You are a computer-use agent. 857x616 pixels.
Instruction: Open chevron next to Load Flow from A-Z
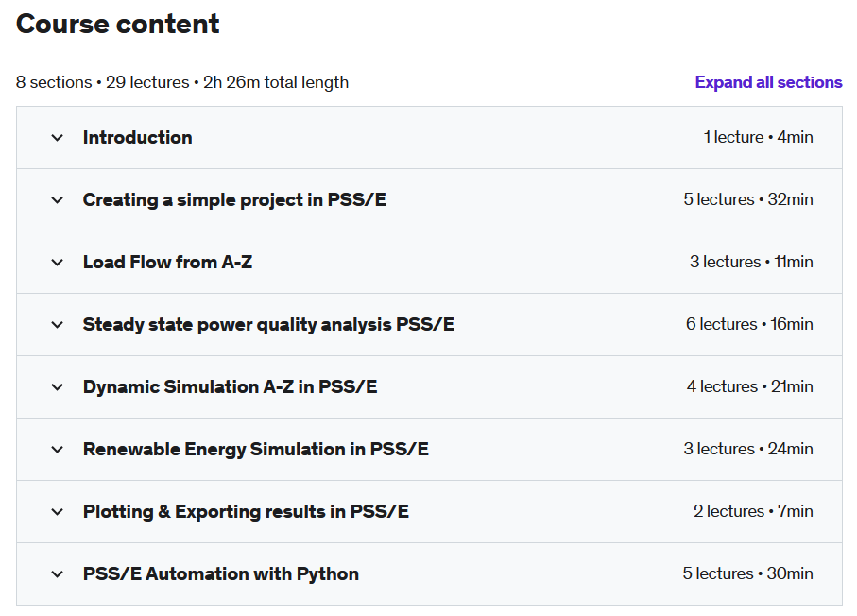[x=57, y=263]
